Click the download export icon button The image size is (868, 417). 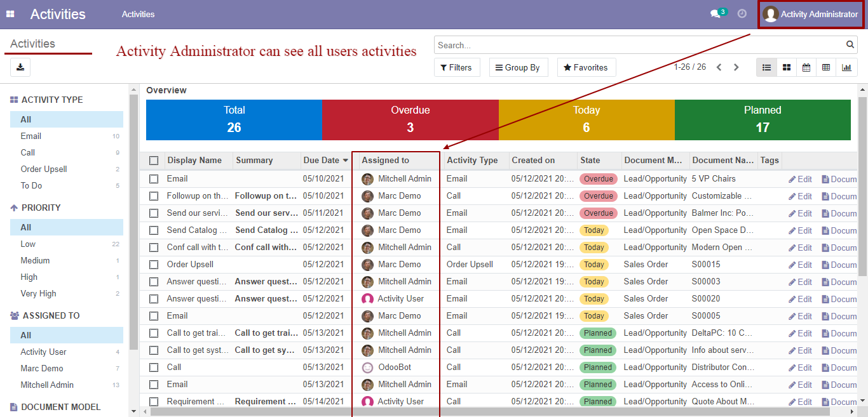click(x=20, y=67)
